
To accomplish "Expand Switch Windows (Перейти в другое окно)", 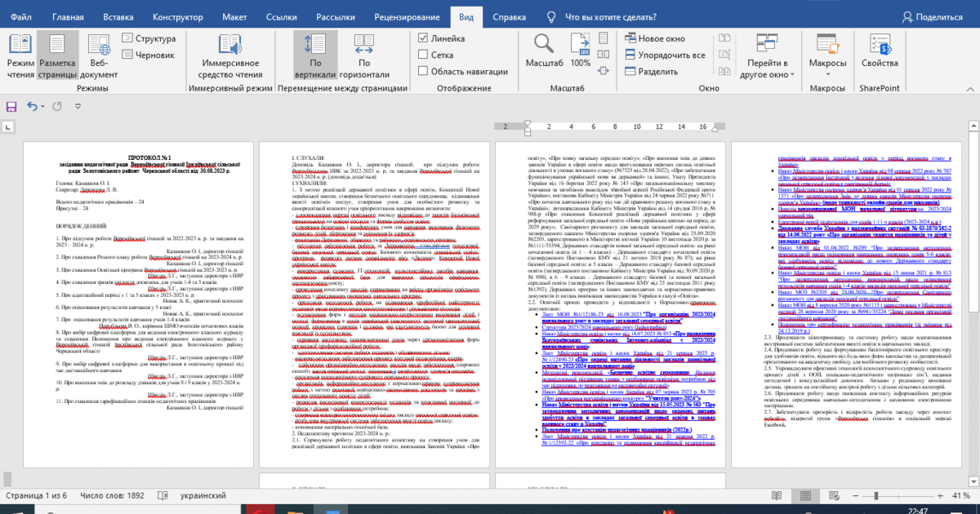I will (768, 55).
